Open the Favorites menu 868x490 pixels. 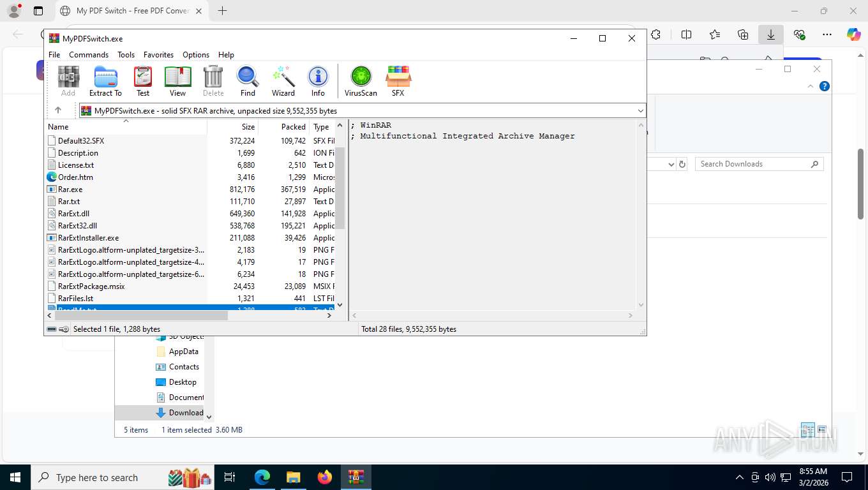tap(158, 55)
